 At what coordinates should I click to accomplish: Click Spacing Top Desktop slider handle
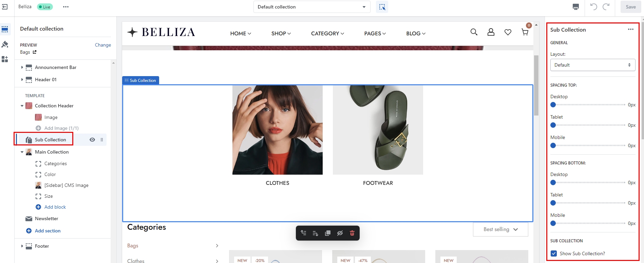tap(553, 105)
